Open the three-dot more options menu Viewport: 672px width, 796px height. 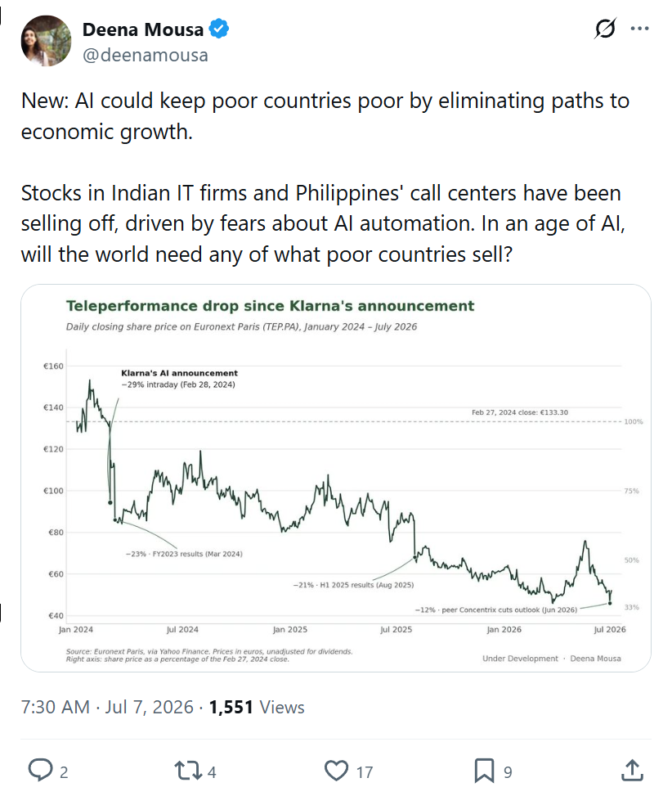(x=639, y=29)
